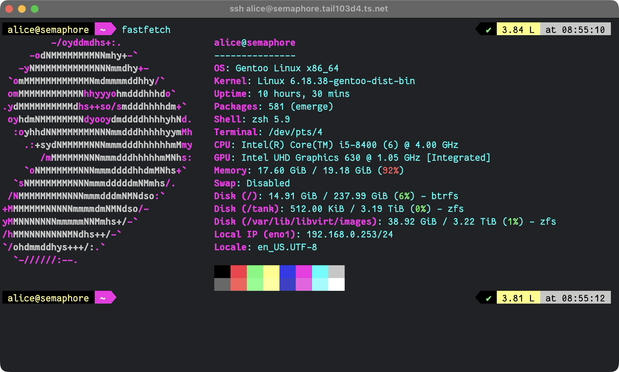619x372 pixels.
Task: Click the empty prompt line after bottom alice@semaphore
Action: point(296,298)
